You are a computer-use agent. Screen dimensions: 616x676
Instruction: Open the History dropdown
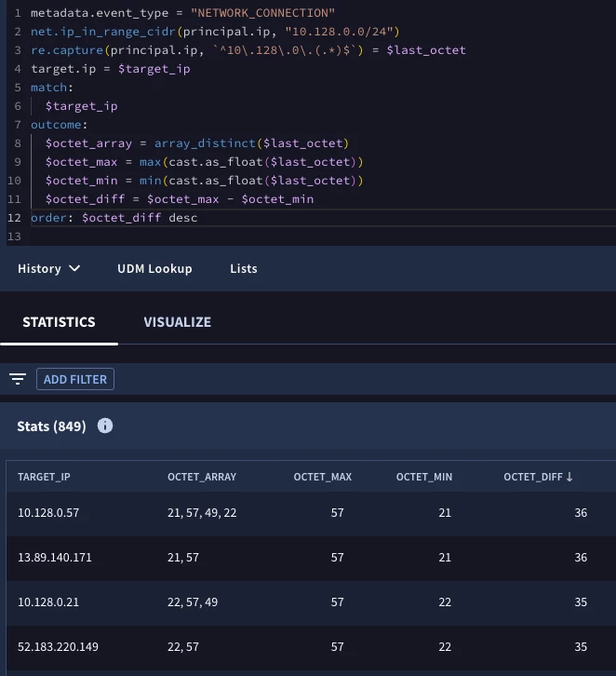[x=48, y=268]
